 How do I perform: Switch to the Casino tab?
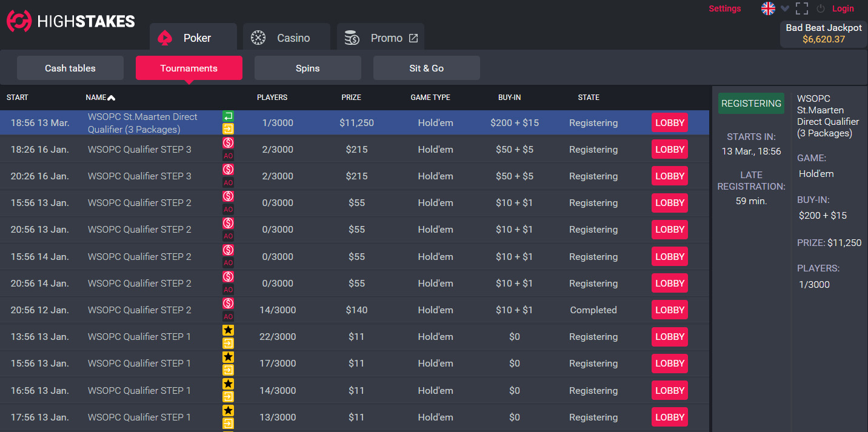[286, 38]
